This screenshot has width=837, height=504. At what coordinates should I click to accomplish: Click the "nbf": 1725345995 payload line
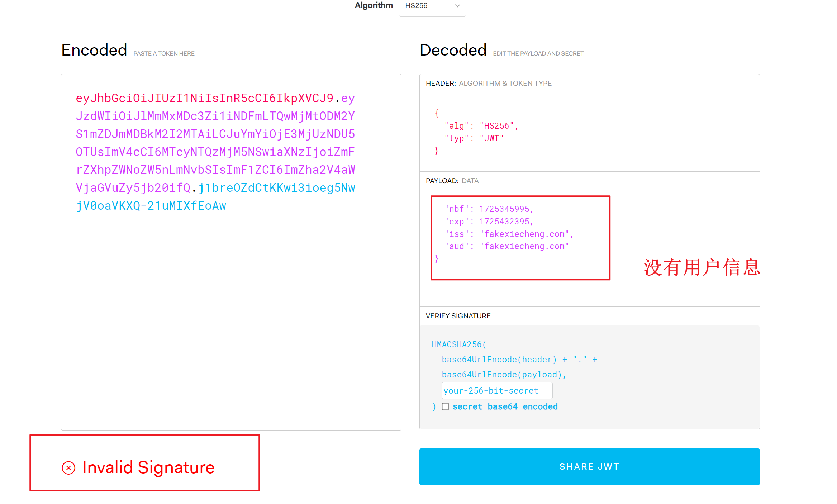tap(489, 209)
